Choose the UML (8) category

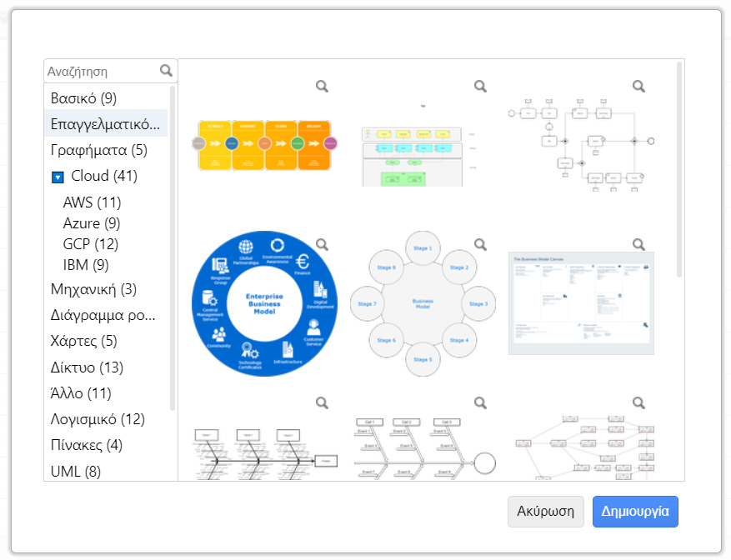coord(76,472)
